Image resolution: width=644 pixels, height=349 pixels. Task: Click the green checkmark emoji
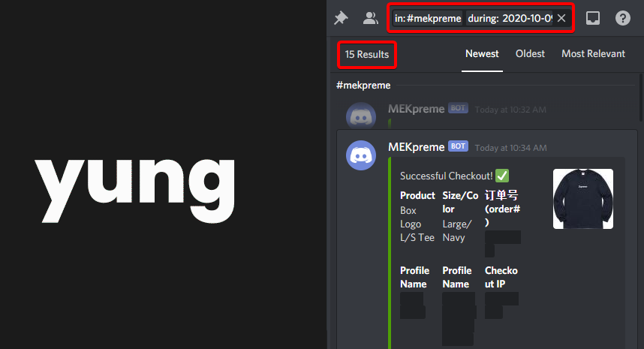tap(502, 176)
